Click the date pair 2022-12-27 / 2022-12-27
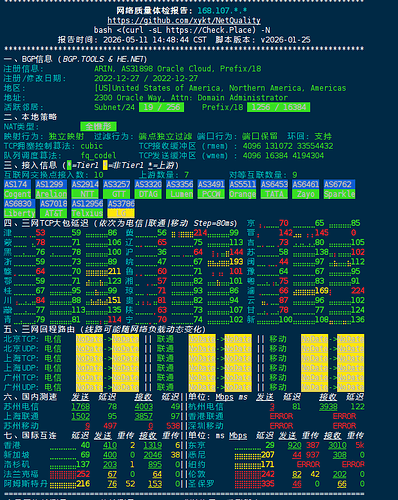 click(146, 78)
